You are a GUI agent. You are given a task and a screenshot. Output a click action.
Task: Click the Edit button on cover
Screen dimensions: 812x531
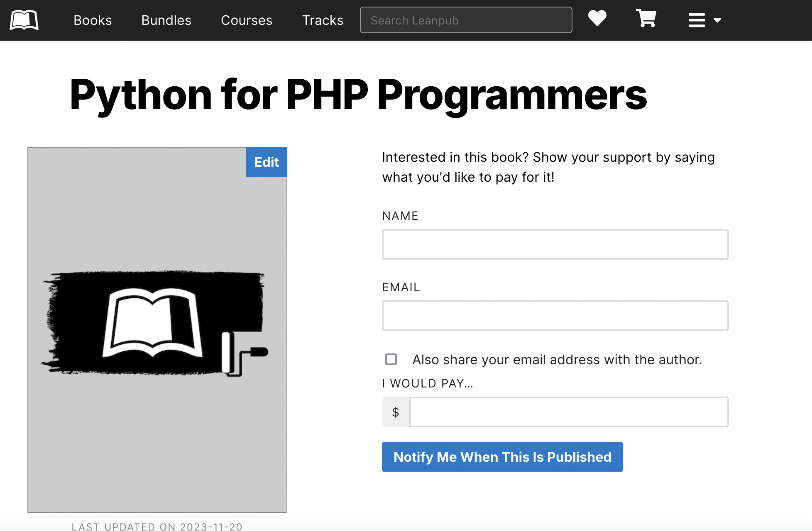point(266,162)
